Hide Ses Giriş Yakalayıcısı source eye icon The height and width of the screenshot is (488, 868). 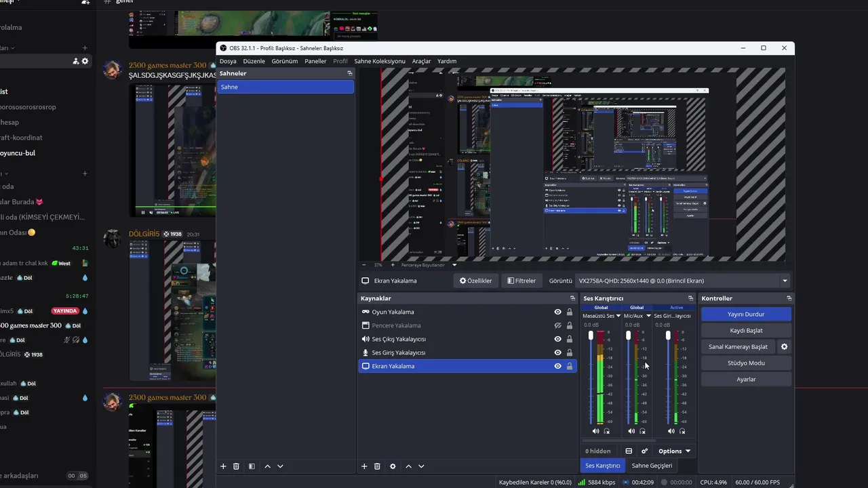[557, 352]
